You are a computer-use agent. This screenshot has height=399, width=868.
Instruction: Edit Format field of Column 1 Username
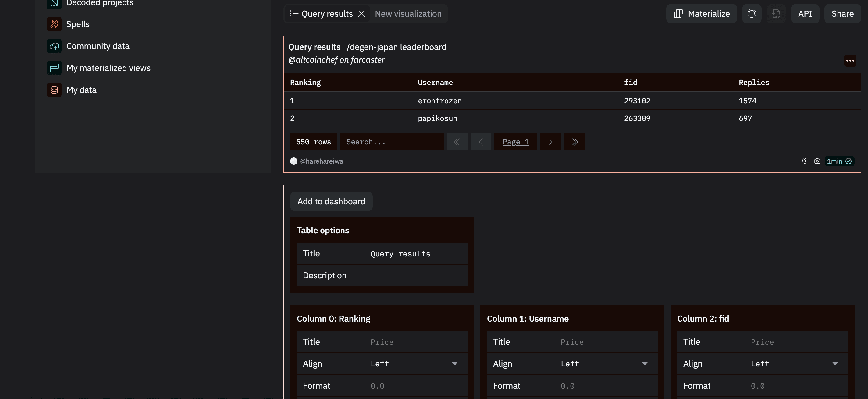pyautogui.click(x=606, y=386)
